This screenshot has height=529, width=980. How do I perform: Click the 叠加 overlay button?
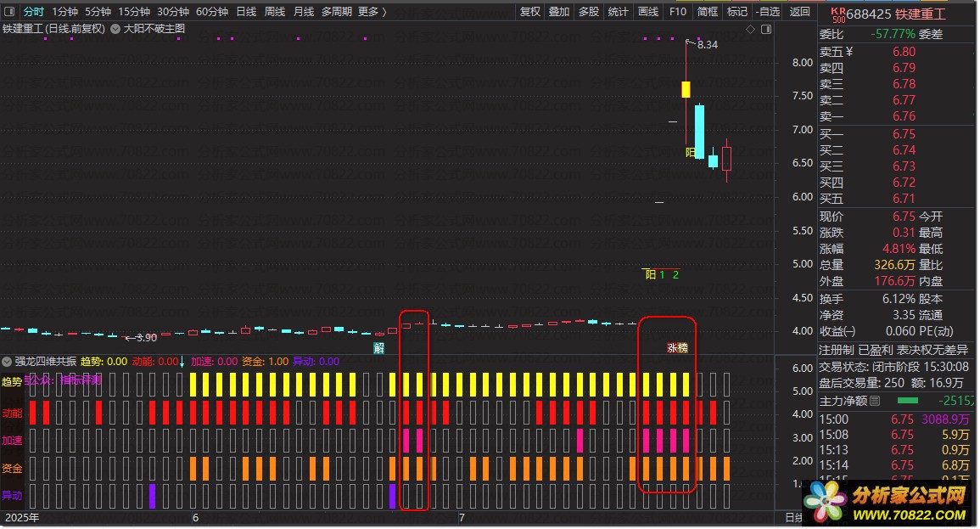[559, 11]
